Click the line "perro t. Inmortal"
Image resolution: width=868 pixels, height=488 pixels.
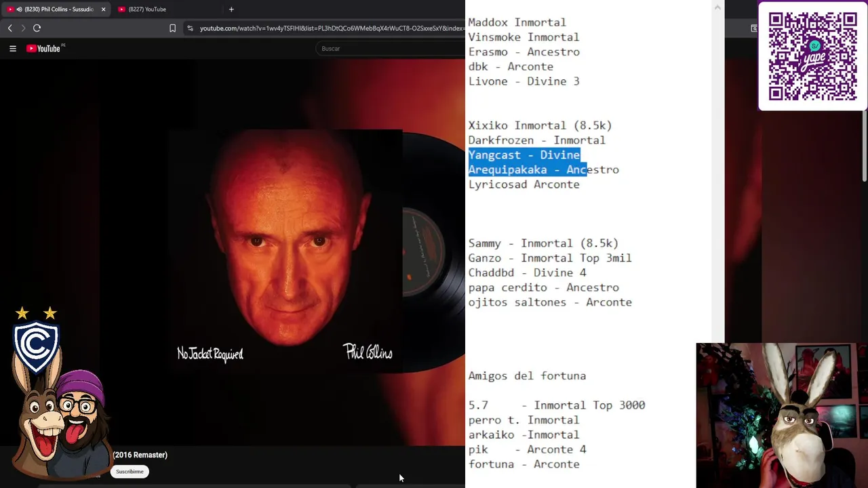pos(524,420)
